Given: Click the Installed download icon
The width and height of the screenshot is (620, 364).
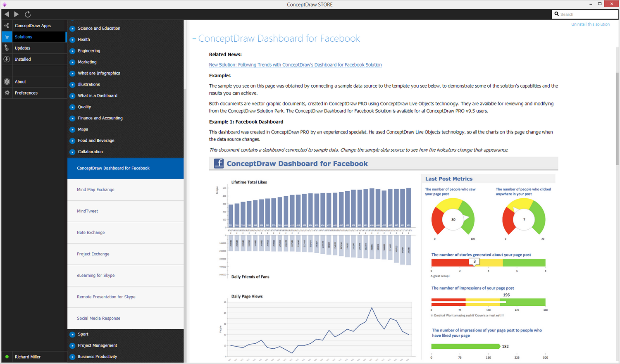Looking at the screenshot, I should [7, 59].
